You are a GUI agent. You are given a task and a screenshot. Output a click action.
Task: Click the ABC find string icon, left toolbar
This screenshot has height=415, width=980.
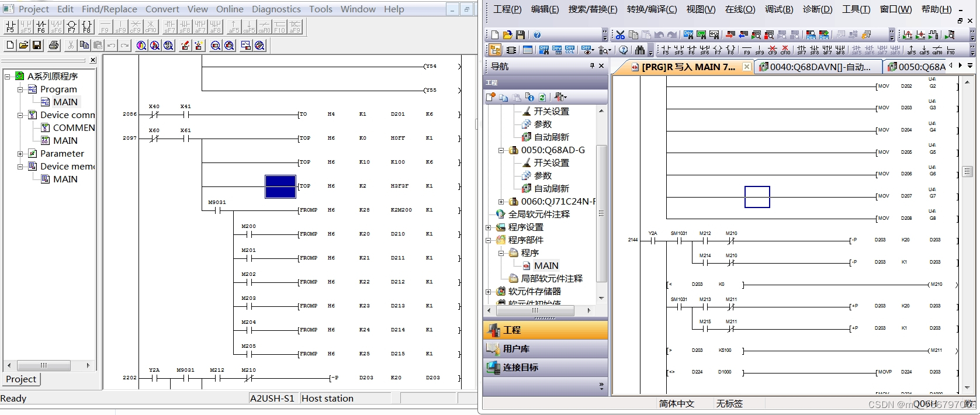(x=168, y=45)
